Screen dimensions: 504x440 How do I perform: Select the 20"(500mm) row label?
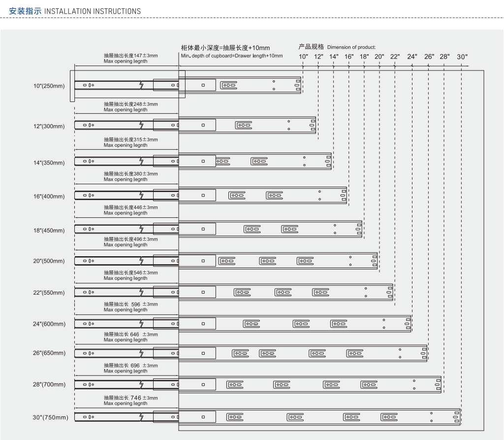[x=49, y=261]
